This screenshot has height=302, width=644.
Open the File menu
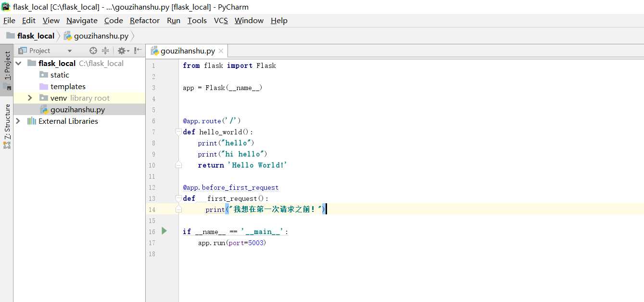tap(9, 20)
